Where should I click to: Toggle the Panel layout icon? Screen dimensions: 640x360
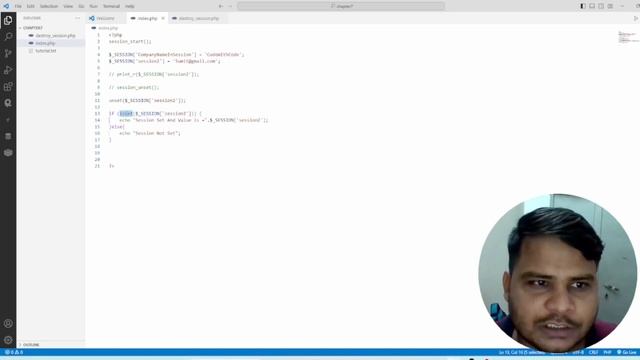click(592, 6)
